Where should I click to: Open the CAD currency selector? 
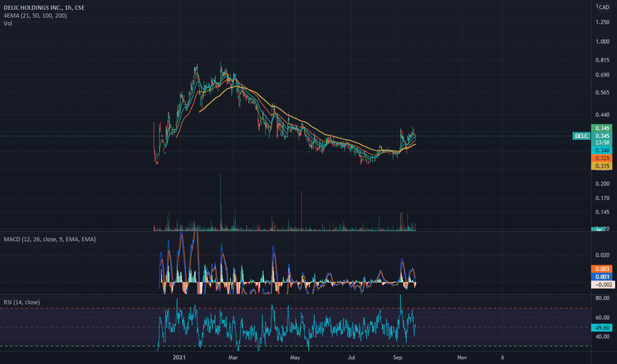tap(604, 7)
